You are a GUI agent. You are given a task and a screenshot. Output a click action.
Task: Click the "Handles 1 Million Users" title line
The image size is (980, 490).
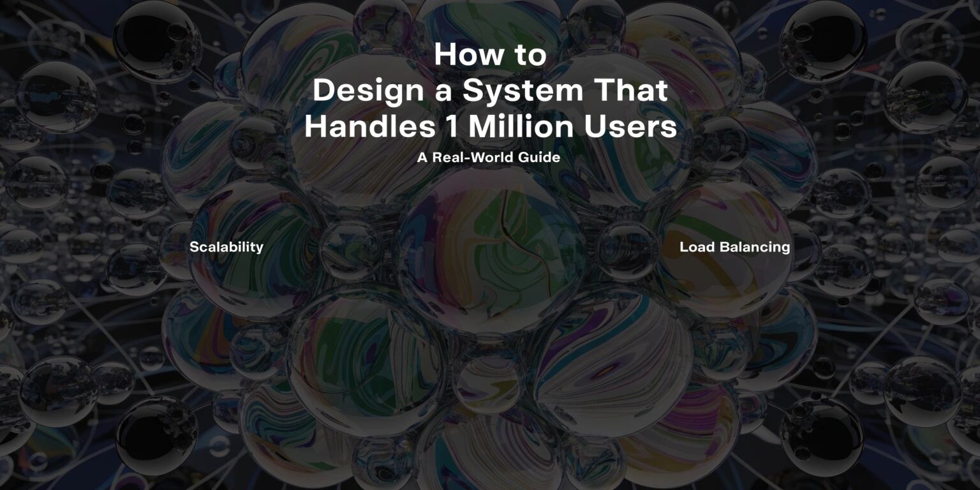pos(490,127)
